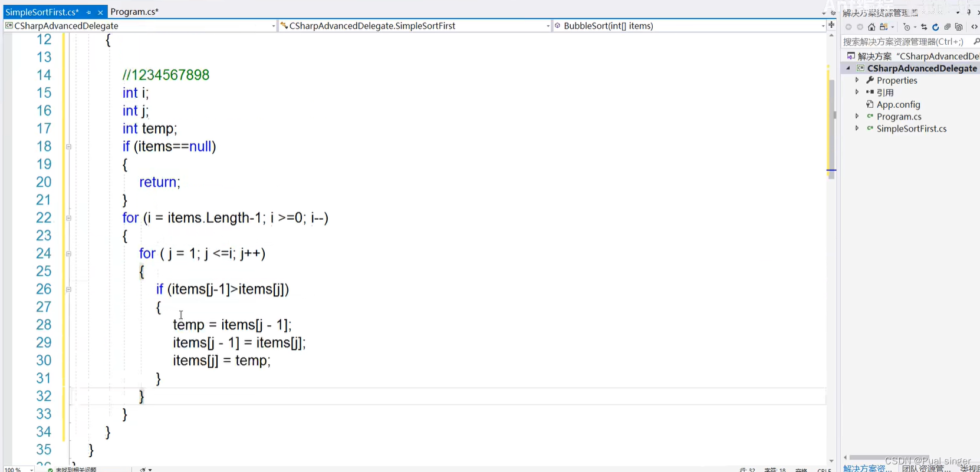
Task: Open the 解决方案资源管理器 bottom tab
Action: [867, 468]
